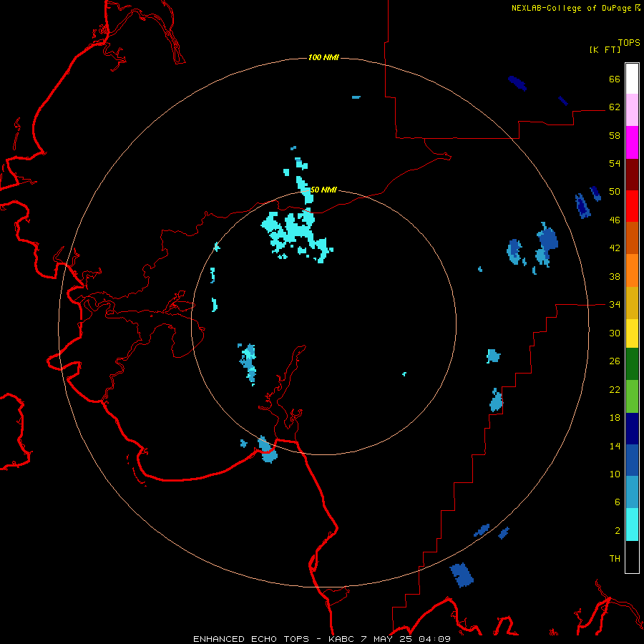Click the light pink legend color band
This screenshot has width=644, height=644.
tap(632, 109)
